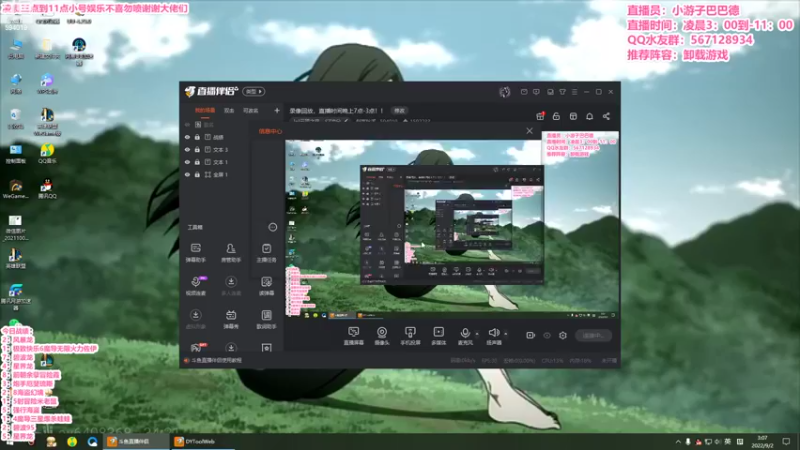Add 多媒体 (multimedia) source
The image size is (800, 450).
click(x=438, y=336)
